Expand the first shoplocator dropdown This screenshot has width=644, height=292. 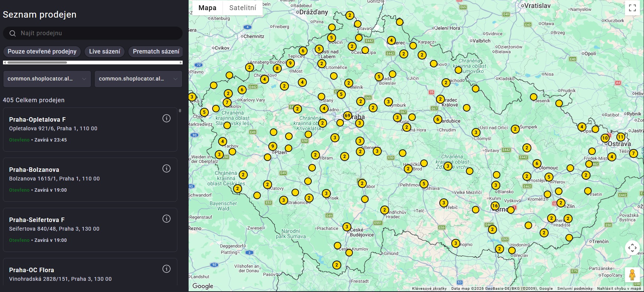pos(47,79)
